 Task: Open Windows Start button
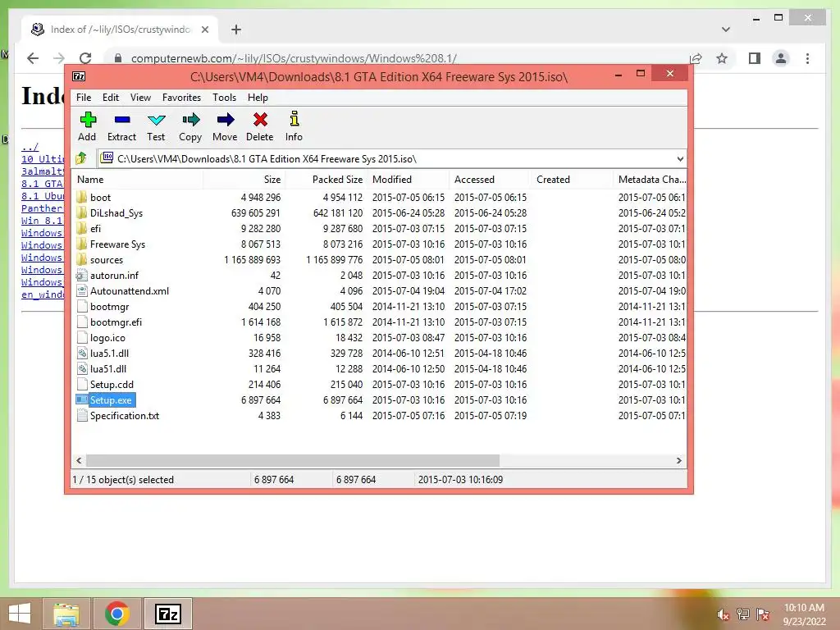20,614
